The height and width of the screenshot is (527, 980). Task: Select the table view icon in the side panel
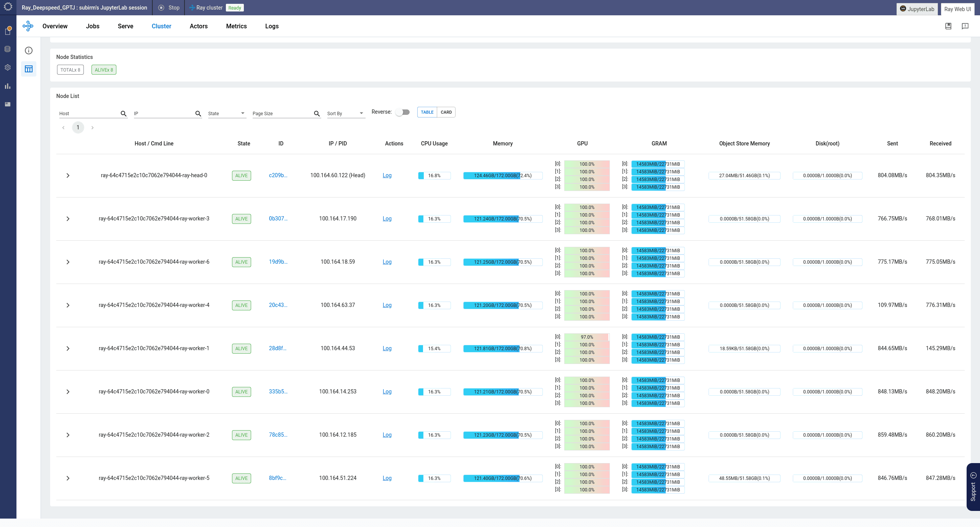29,69
